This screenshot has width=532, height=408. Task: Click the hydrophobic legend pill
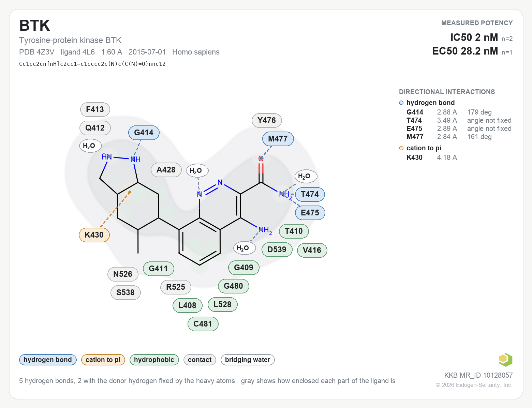point(154,360)
